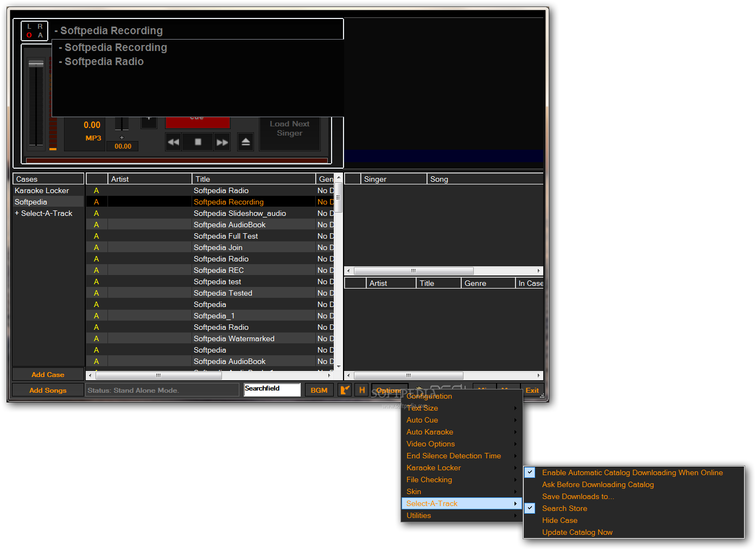
Task: Click the eject icon in the player
Action: coord(245,142)
